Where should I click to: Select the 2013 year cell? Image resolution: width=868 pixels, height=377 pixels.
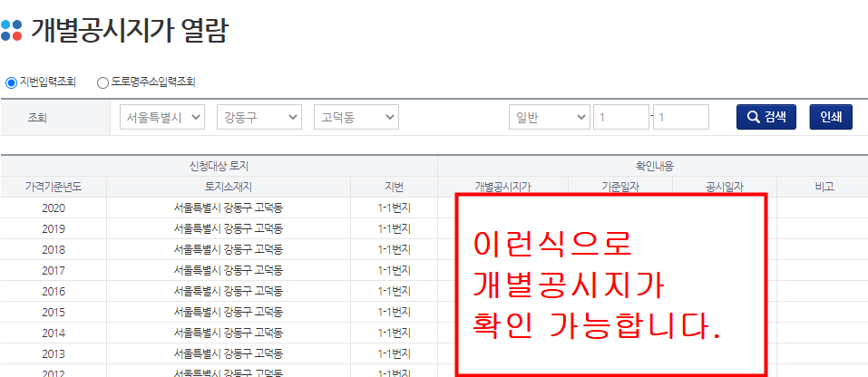pyautogui.click(x=54, y=353)
